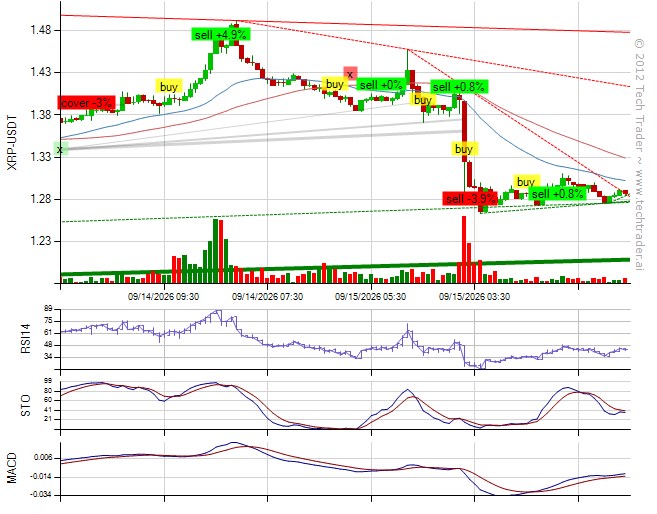Screen dimensions: 657x514
Task: Click the tallest red volume bar
Action: tap(464, 250)
